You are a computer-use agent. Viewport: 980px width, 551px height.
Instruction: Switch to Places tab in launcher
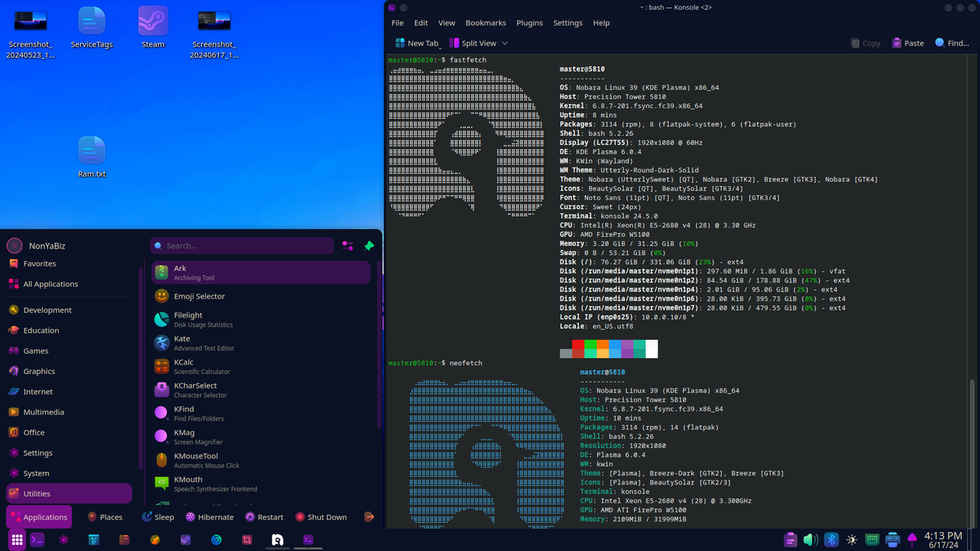(x=105, y=517)
